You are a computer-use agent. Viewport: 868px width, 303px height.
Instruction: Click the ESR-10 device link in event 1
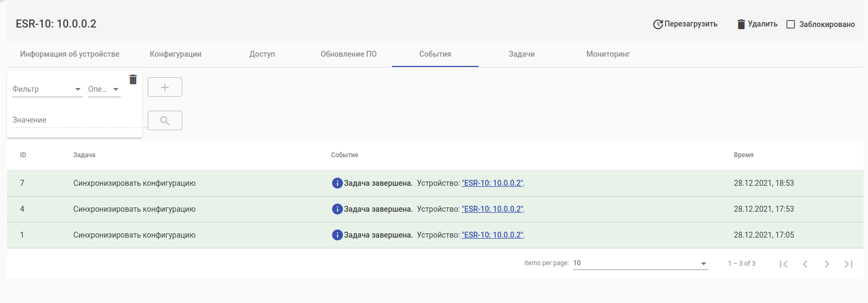[x=492, y=235]
